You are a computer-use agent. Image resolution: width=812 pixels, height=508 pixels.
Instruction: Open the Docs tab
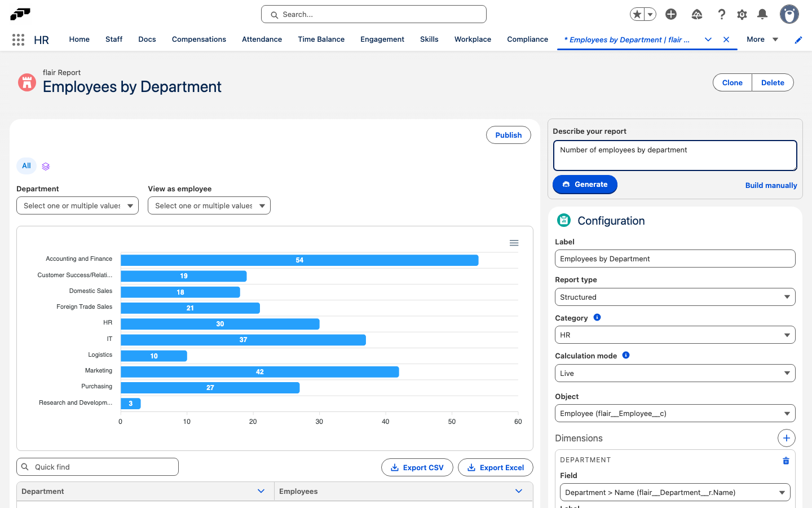pos(147,40)
